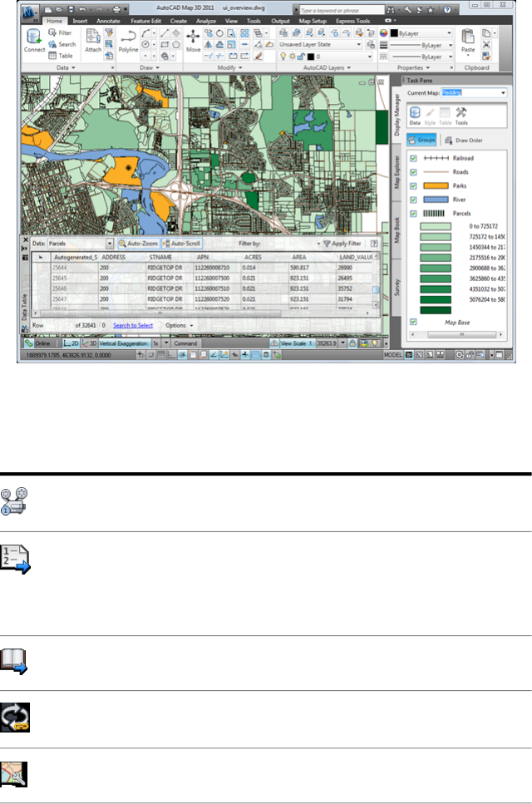Uncheck the Parcels layer checkbox
The image size is (532, 804).
click(x=414, y=214)
